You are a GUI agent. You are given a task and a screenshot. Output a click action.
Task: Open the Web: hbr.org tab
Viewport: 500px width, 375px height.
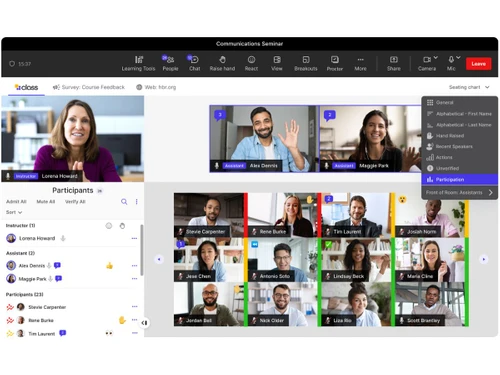click(156, 87)
